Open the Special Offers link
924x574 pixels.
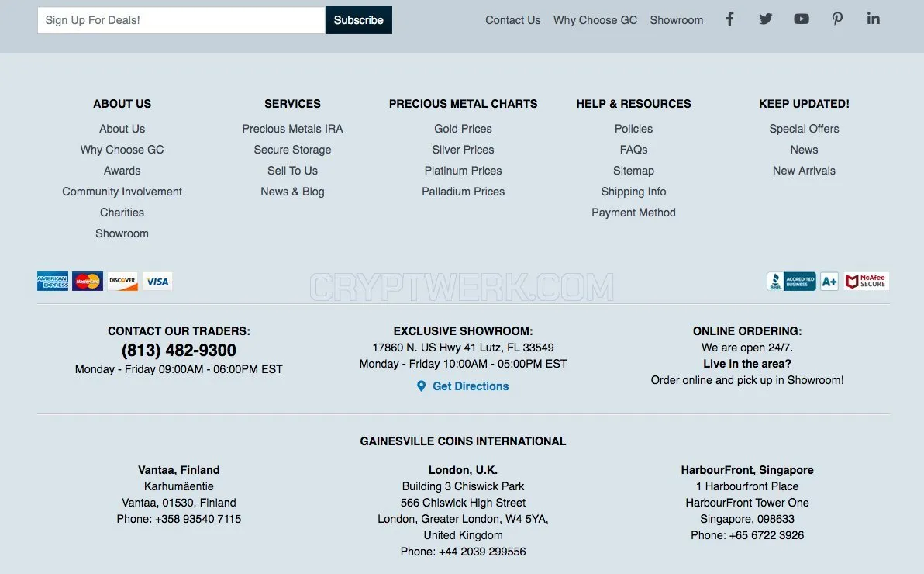804,129
